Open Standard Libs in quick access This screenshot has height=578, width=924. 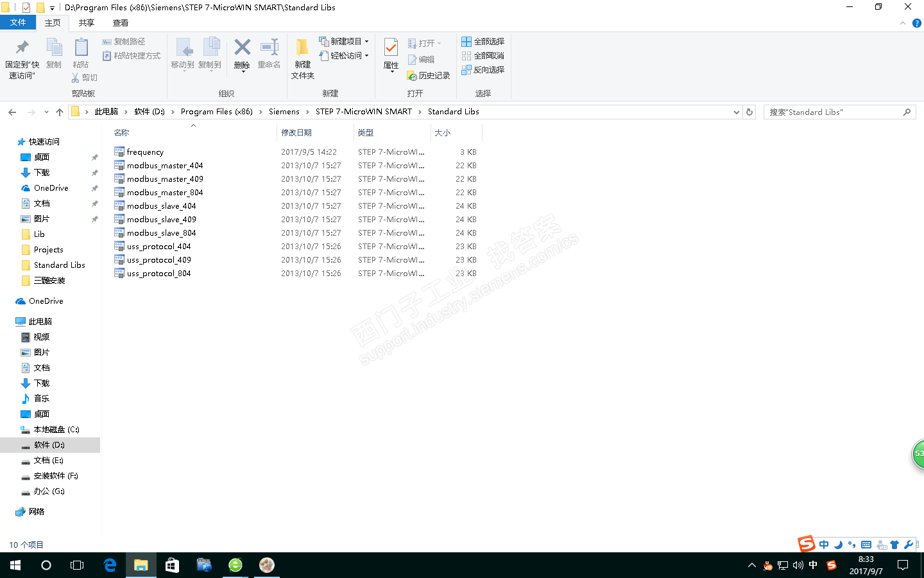(x=60, y=265)
